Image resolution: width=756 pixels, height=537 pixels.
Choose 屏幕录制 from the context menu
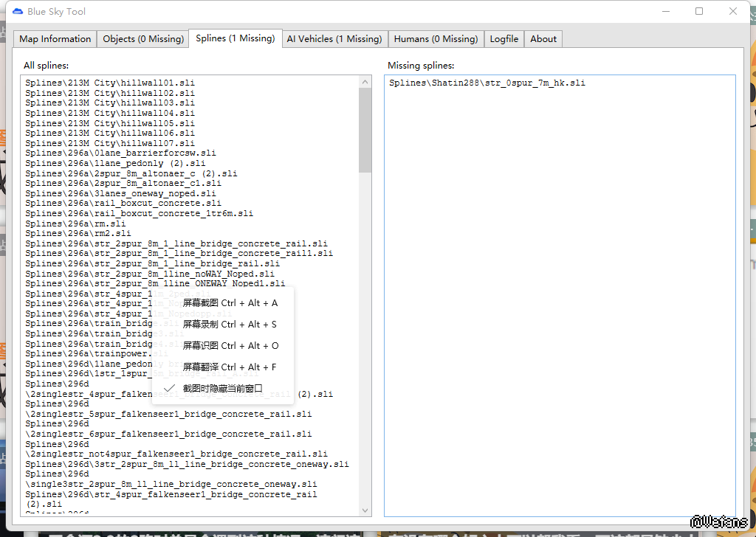230,324
